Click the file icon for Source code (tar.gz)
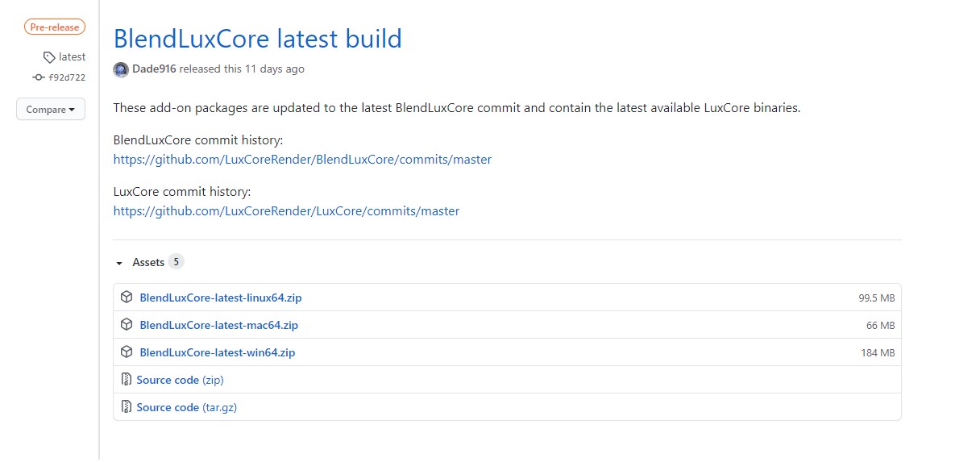Screen dimensions: 980x462 tap(127, 407)
